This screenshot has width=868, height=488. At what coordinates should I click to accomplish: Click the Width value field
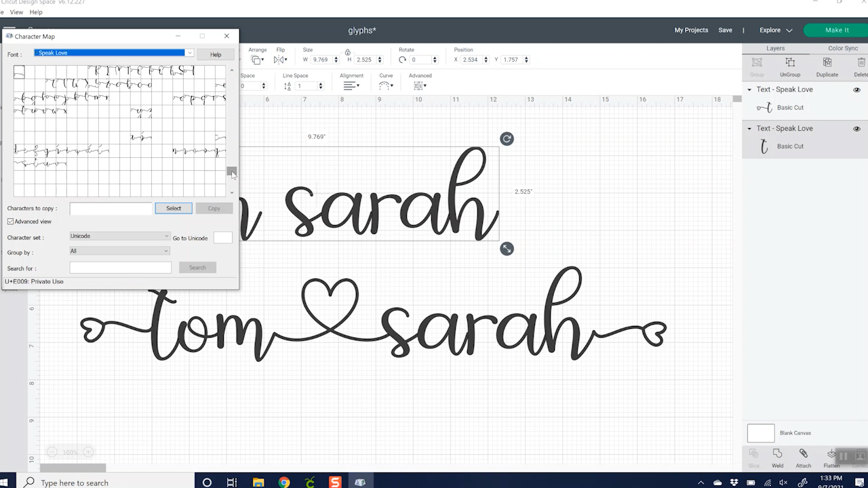(321, 60)
